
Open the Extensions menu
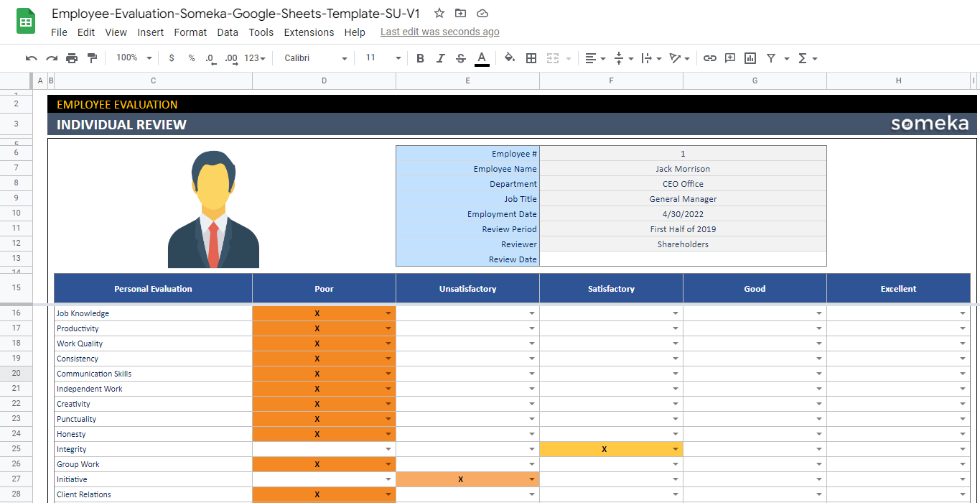tap(309, 32)
